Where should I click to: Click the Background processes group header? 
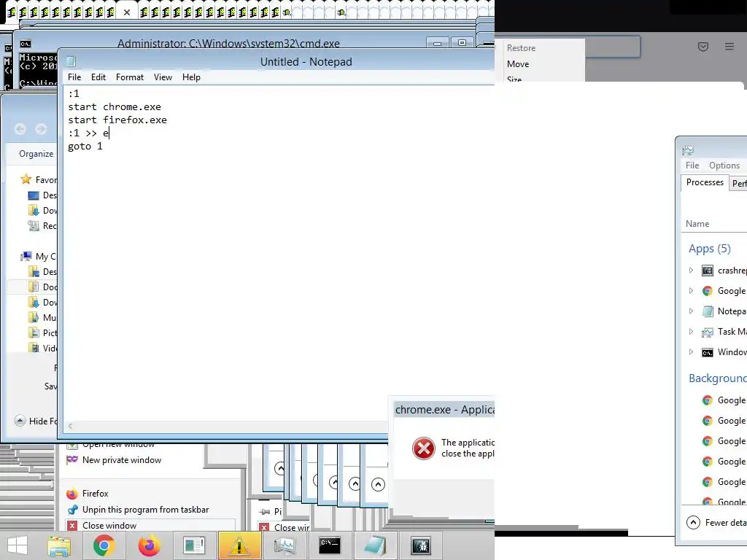(718, 378)
